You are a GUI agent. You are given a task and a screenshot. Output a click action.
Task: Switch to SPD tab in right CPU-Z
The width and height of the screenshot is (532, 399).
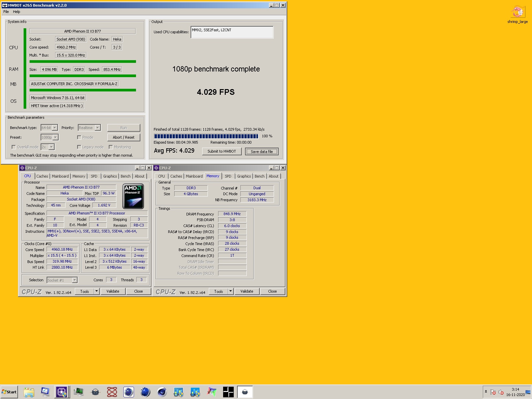tap(228, 176)
